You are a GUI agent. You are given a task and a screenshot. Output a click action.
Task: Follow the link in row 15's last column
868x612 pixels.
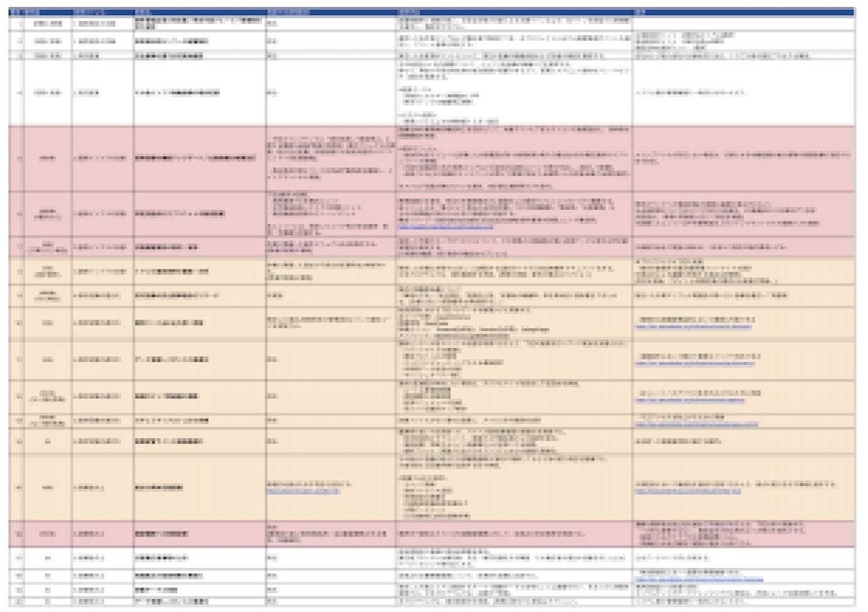click(x=687, y=492)
